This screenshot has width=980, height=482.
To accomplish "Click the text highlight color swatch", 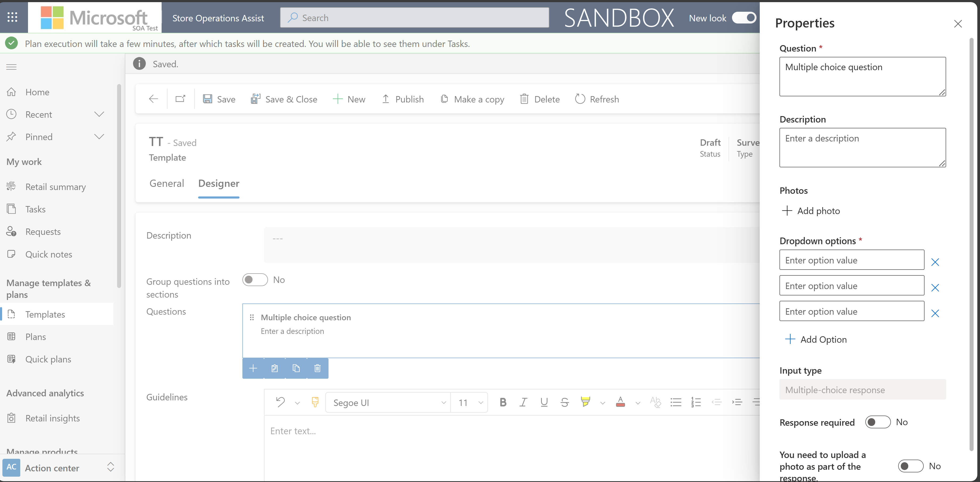I will tap(586, 402).
